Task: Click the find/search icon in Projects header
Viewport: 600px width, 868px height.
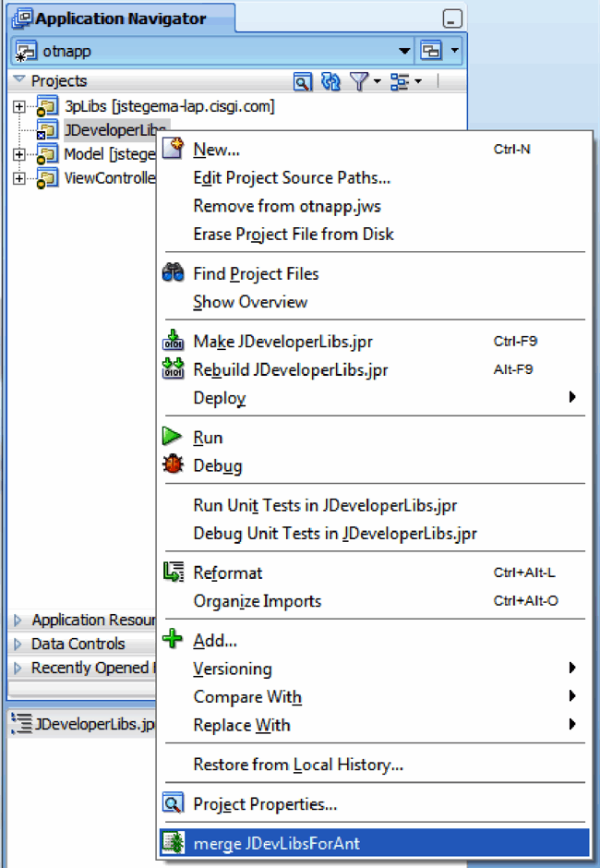Action: coord(302,82)
